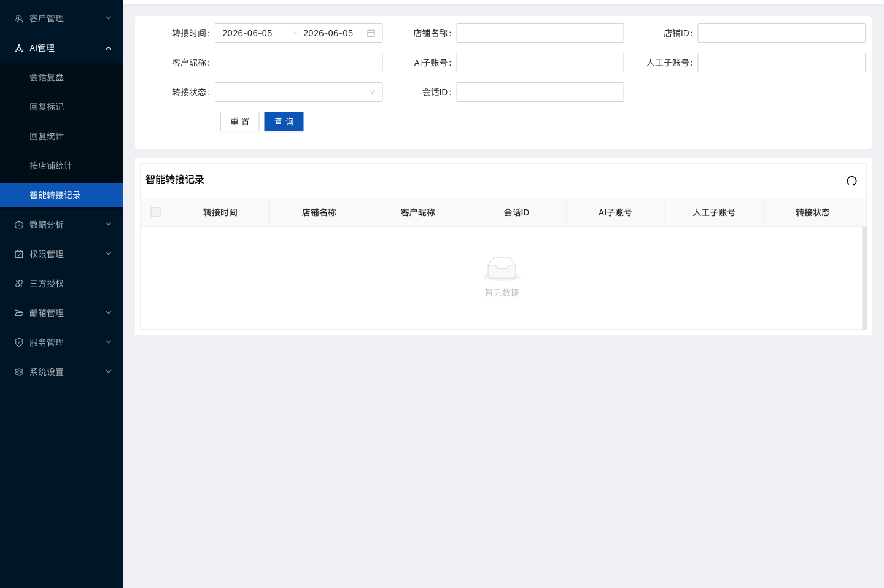Expand the 邮箱管理 menu chevron
This screenshot has height=588, width=884.
click(109, 313)
